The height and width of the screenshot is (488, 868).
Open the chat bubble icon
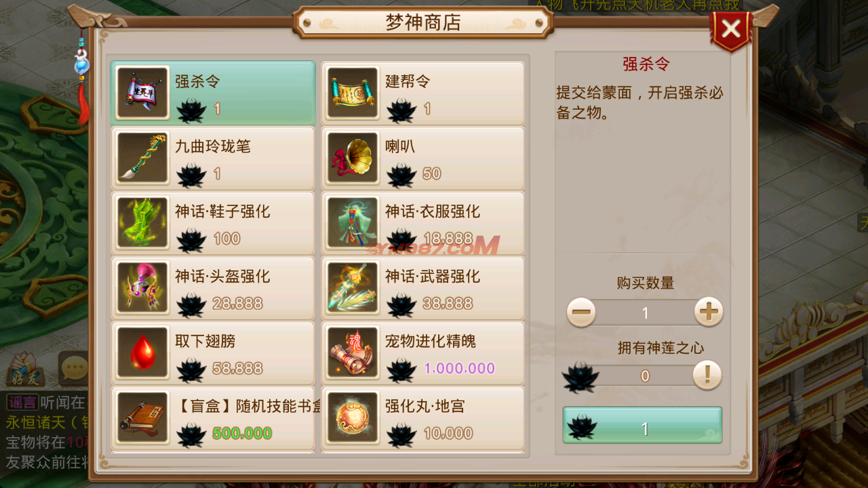click(x=73, y=369)
